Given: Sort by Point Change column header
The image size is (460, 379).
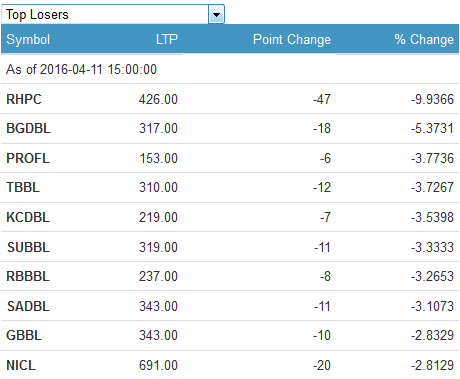Looking at the screenshot, I should [292, 39].
